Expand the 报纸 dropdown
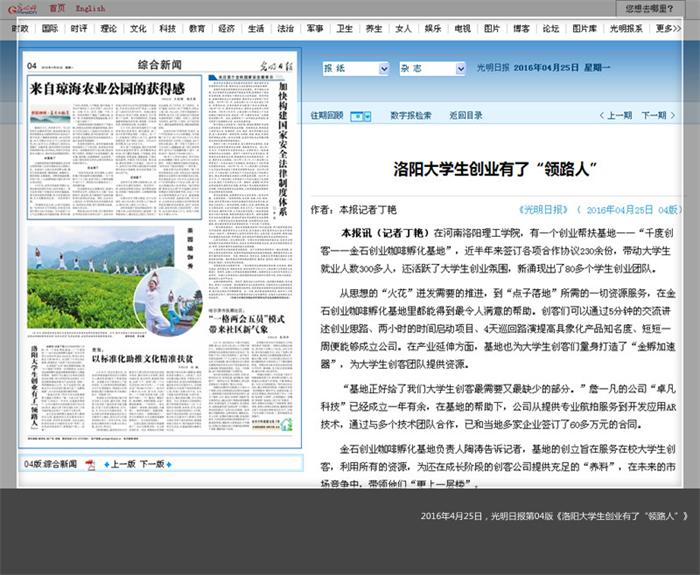Image resolution: width=700 pixels, height=575 pixels. click(x=355, y=68)
